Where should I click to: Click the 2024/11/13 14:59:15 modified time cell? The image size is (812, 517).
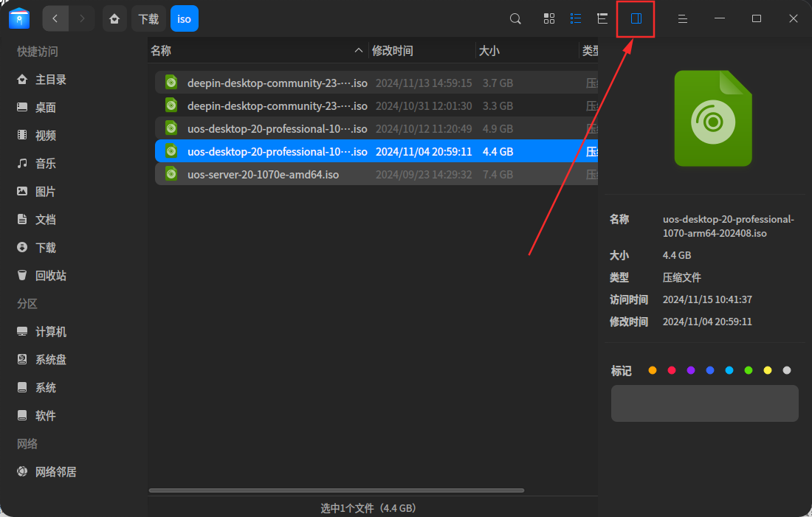(x=424, y=83)
